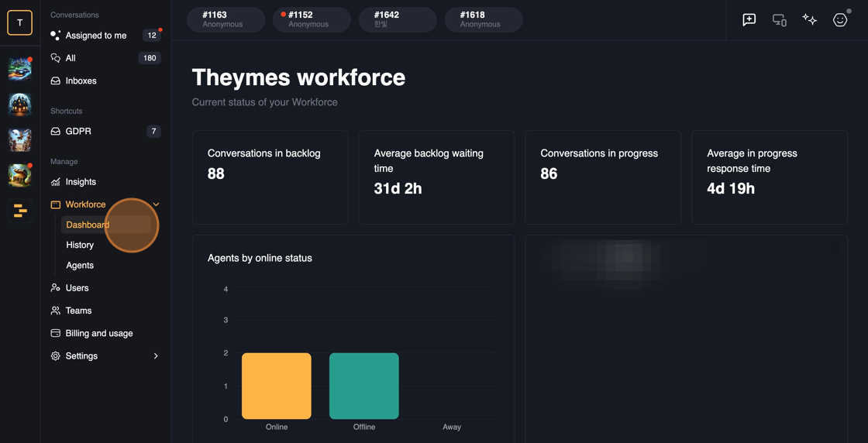868x443 pixels.
Task: Open the fourth workspace thumbnail with dragon
Action: 20,175
